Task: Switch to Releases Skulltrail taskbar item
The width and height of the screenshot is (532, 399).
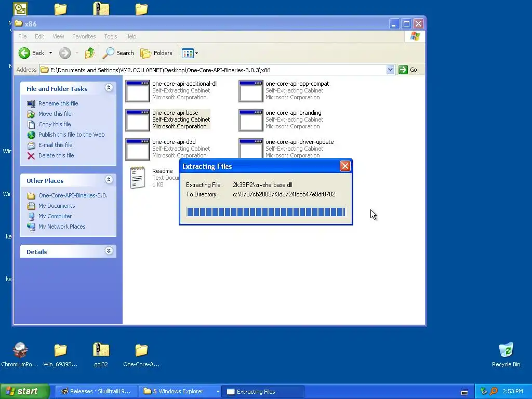Action: (96, 392)
